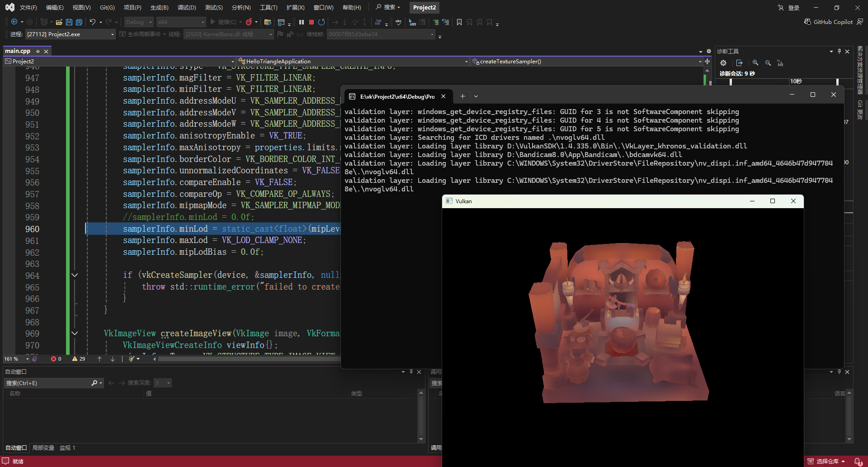This screenshot has width=868, height=467.
Task: Open diagnostic tools settings gear
Action: point(723,63)
